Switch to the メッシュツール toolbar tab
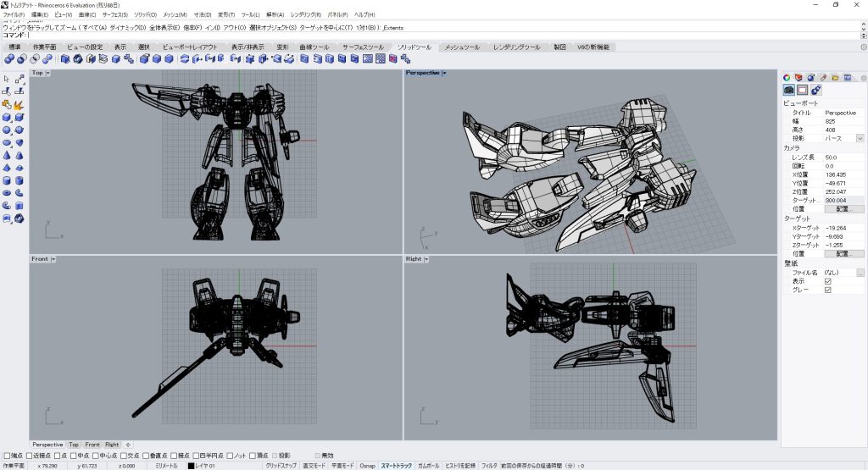This screenshot has width=868, height=470. coord(462,47)
